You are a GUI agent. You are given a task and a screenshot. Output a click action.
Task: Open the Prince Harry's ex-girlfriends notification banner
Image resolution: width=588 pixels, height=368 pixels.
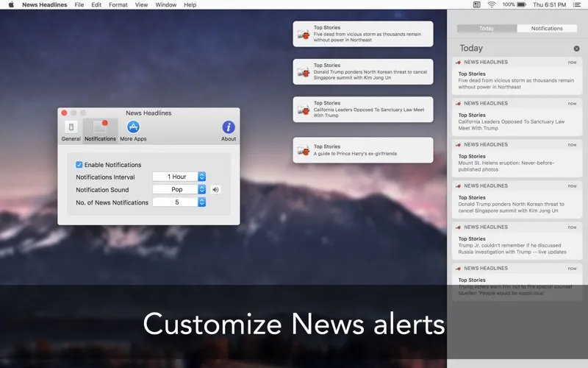tap(362, 150)
